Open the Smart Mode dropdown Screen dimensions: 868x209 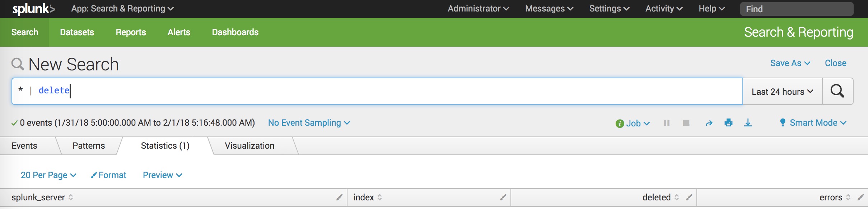[x=813, y=123]
